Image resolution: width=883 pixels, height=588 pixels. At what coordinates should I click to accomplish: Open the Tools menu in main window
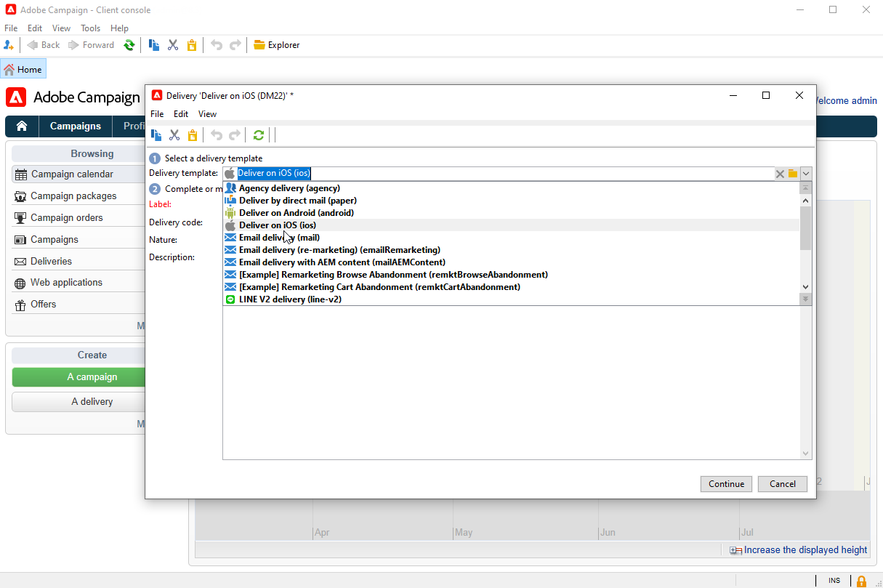click(x=91, y=28)
